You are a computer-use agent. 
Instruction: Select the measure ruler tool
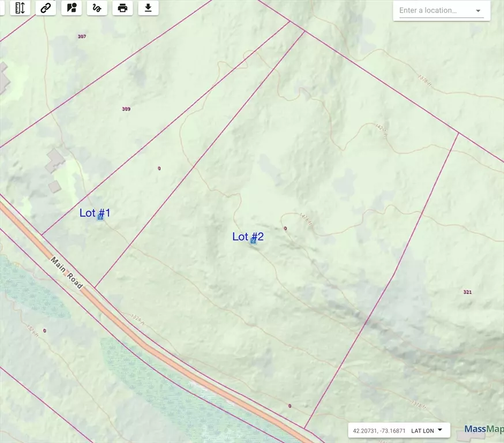20,7
